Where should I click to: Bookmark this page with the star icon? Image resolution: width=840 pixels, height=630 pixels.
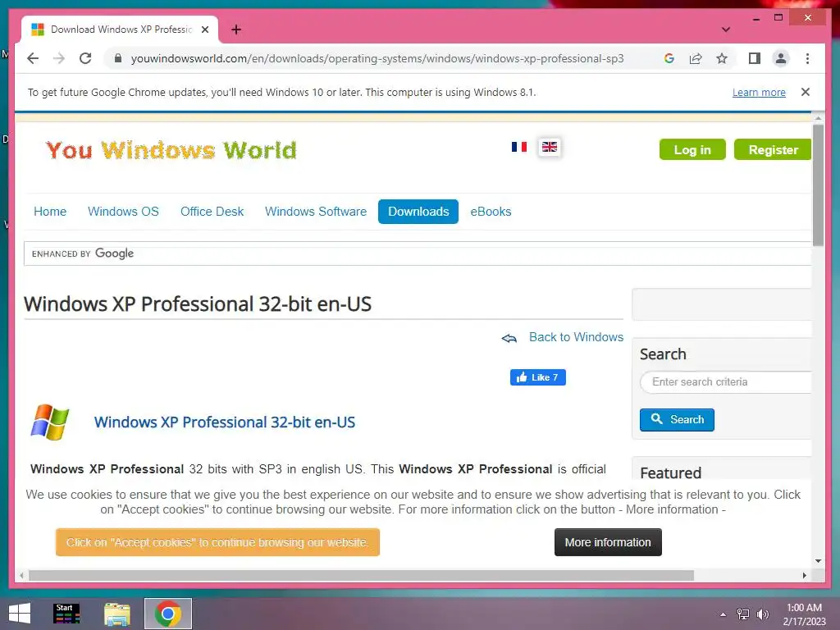click(722, 58)
